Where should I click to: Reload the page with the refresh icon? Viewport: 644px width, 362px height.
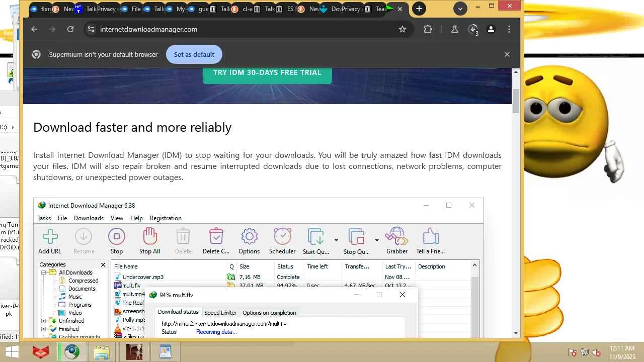pos(70,29)
